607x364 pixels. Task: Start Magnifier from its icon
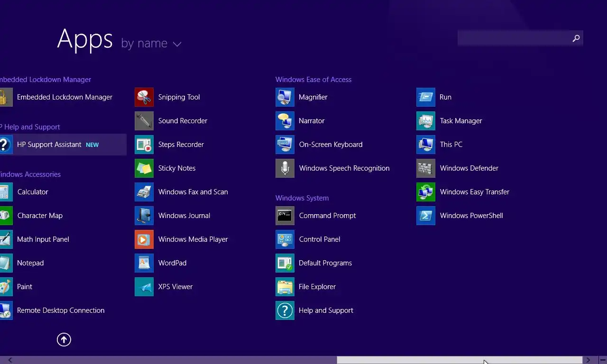pos(285,97)
